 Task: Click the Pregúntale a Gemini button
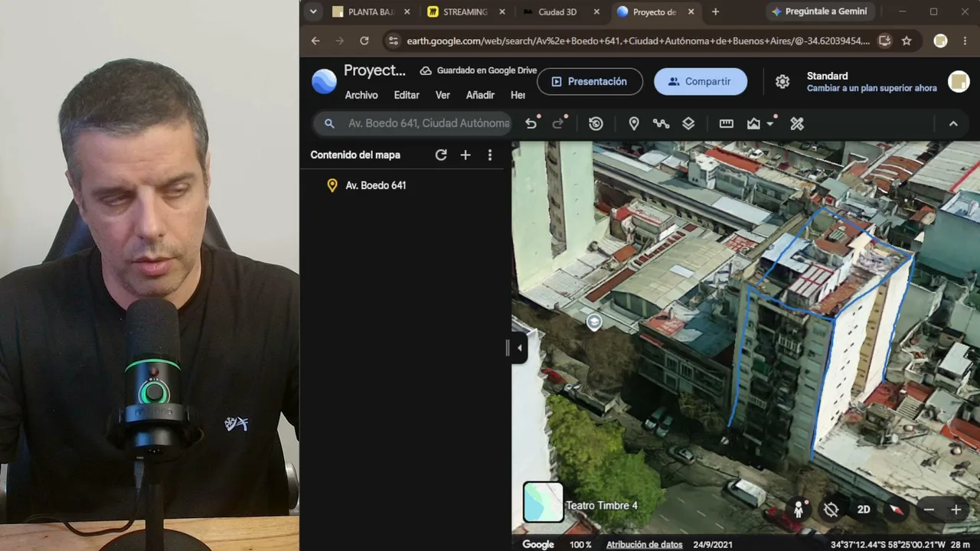tap(819, 11)
